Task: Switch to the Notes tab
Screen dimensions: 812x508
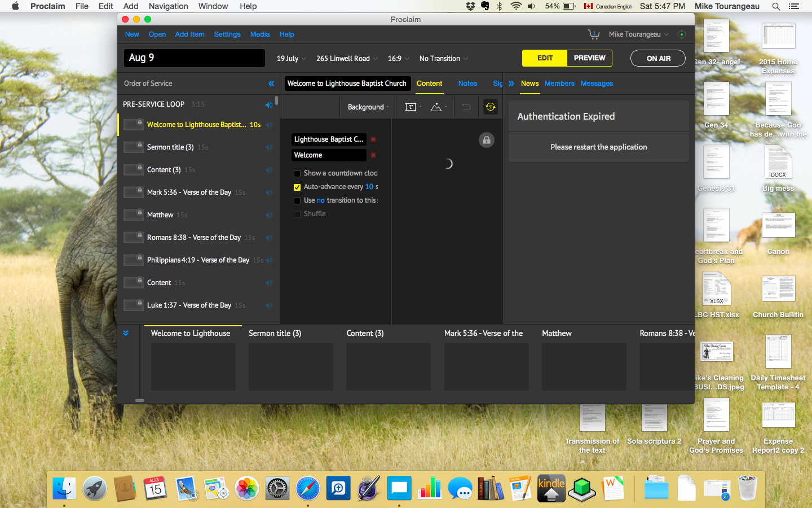Action: 467,84
